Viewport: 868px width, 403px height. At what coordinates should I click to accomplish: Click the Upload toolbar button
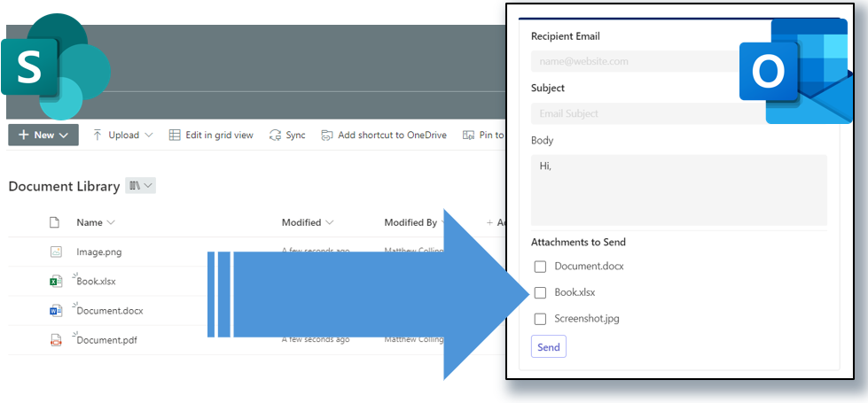point(123,135)
